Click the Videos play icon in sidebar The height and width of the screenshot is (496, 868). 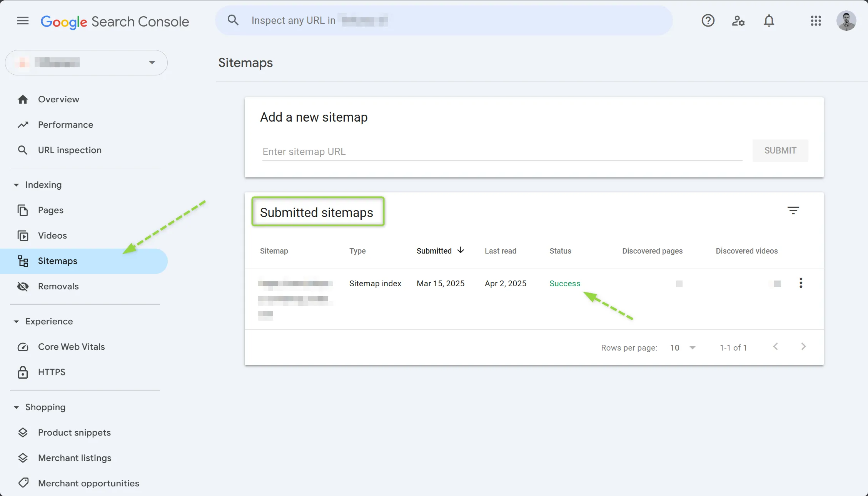click(x=23, y=235)
